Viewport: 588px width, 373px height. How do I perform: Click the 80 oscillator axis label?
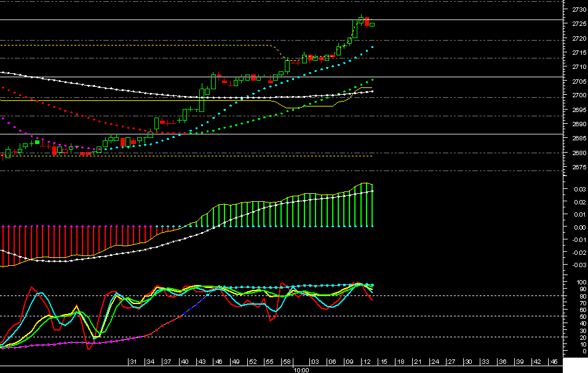point(583,297)
